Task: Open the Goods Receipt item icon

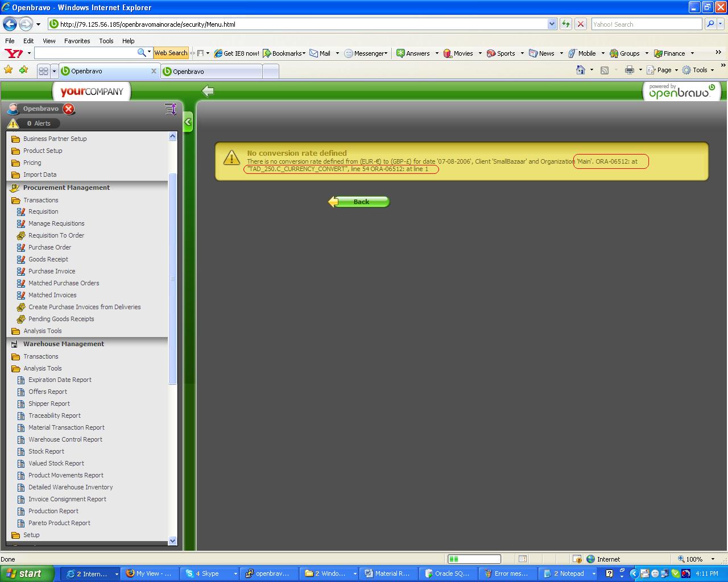Action: click(21, 259)
